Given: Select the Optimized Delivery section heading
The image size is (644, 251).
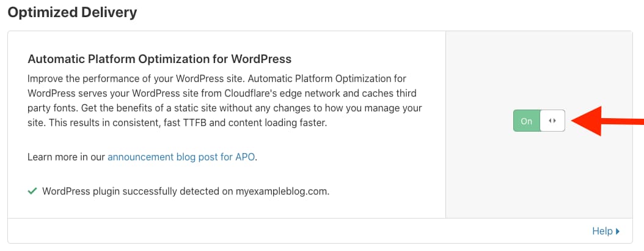Looking at the screenshot, I should tap(72, 12).
